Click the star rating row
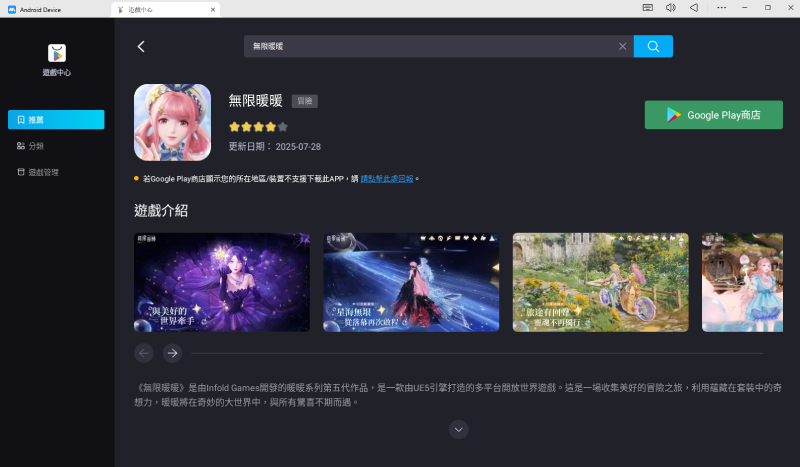 coord(259,127)
